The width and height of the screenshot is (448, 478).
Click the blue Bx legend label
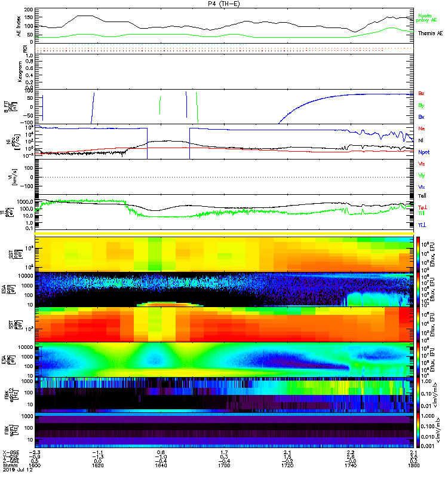point(421,117)
